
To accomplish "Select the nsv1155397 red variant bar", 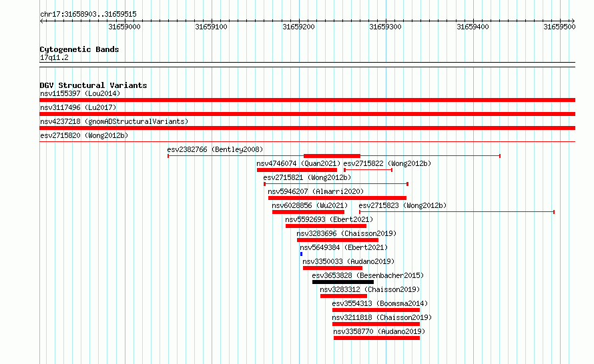I will coord(307,100).
